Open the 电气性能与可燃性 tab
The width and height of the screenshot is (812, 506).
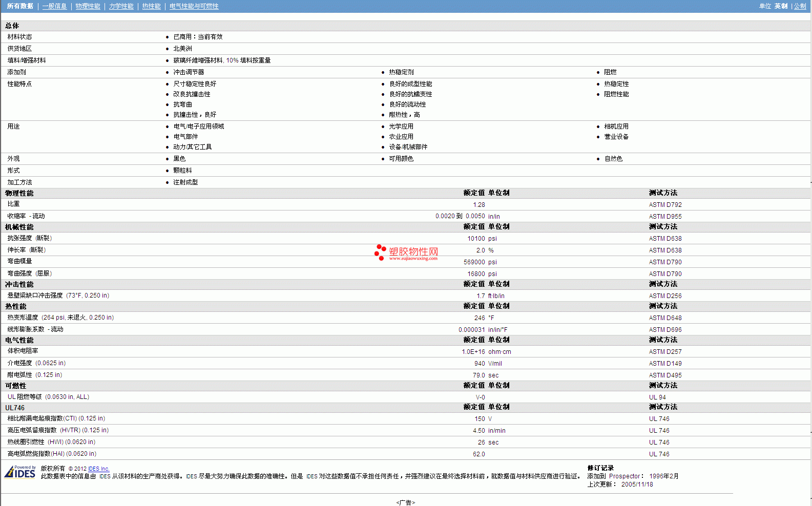coord(194,6)
